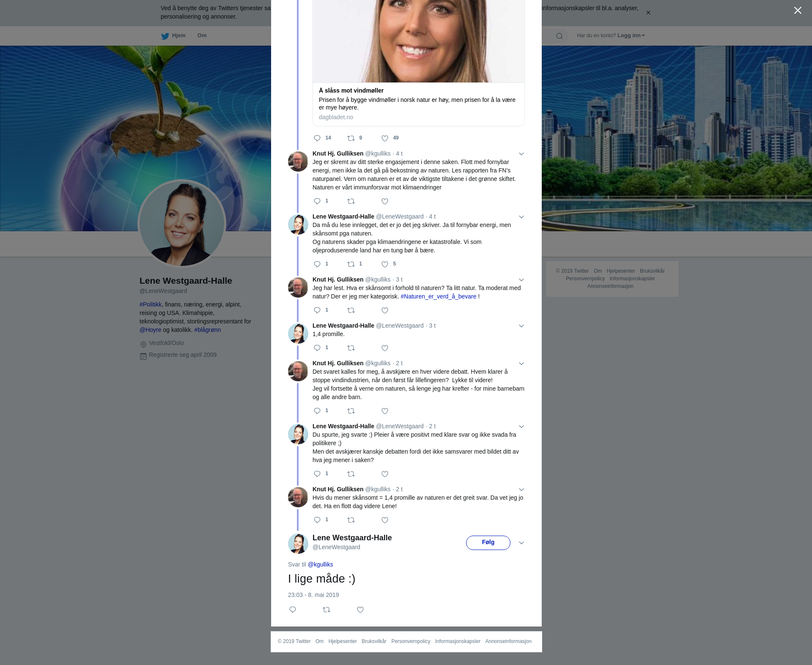Click the 23:03 - 8. mai 2019 timestamp
This screenshot has height=665, width=812.
[x=313, y=595]
